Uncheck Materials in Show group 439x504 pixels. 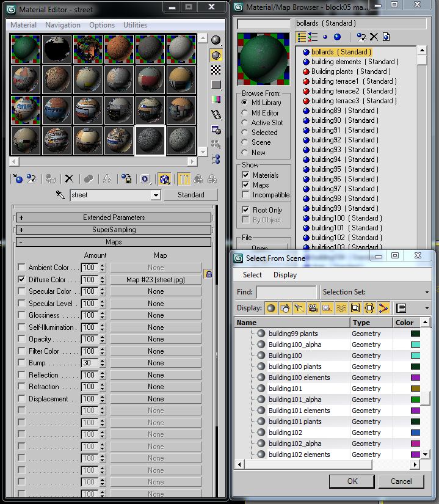pyautogui.click(x=245, y=175)
